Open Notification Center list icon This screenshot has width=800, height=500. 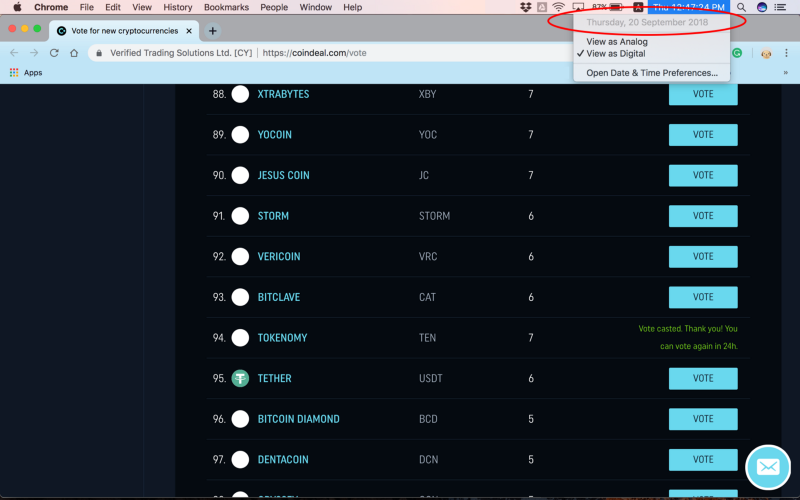click(780, 7)
